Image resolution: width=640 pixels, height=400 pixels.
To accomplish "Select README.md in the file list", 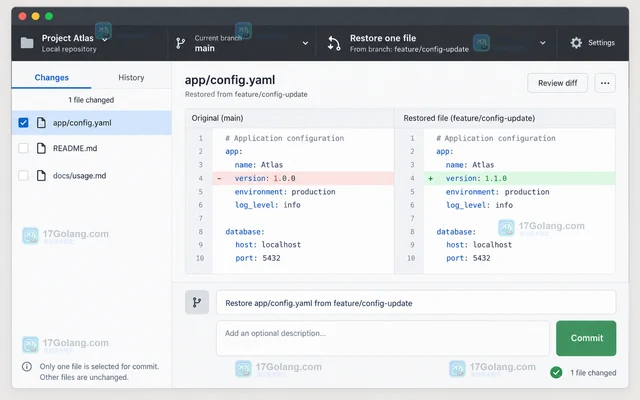I will [91, 148].
